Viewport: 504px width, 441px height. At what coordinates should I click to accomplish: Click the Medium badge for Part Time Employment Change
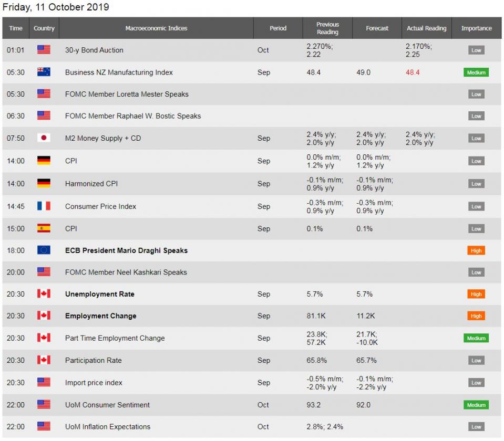tap(476, 338)
